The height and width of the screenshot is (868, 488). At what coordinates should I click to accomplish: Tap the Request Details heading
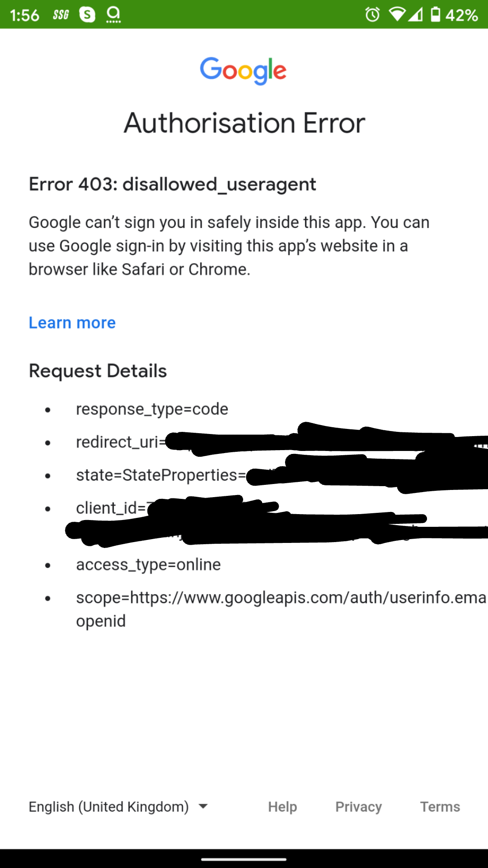97,370
